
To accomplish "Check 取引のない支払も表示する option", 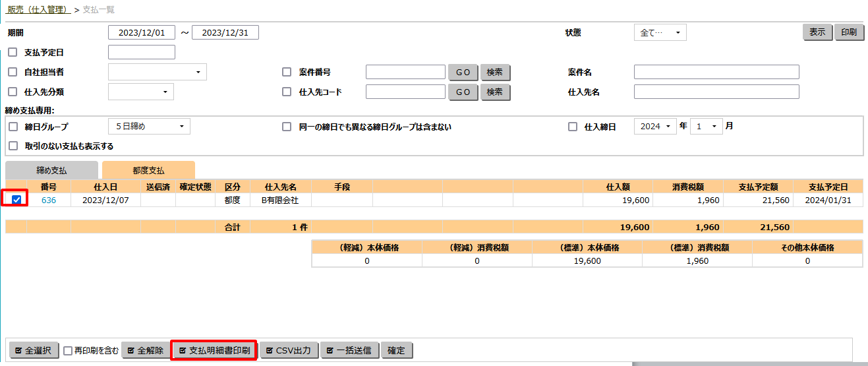I will tap(13, 146).
